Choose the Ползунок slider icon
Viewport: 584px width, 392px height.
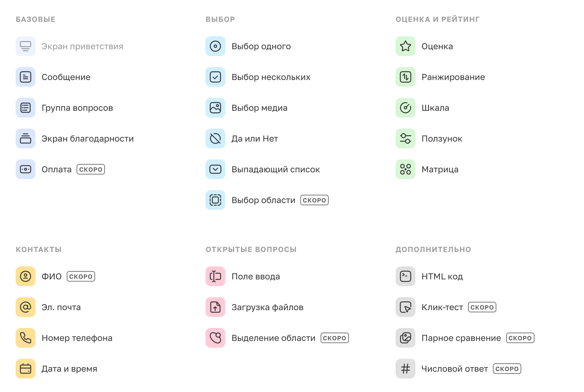[x=405, y=138]
